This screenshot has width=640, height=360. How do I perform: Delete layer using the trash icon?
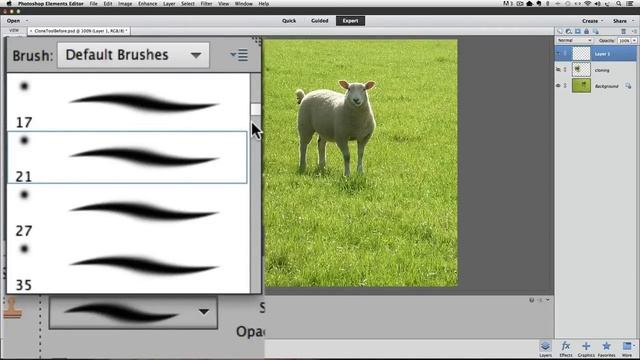[x=623, y=31]
